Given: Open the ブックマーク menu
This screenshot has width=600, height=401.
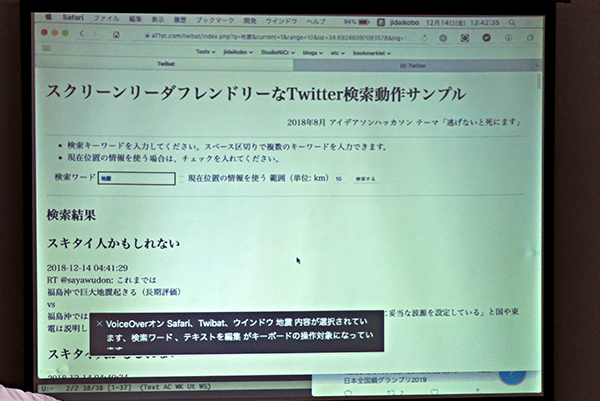Looking at the screenshot, I should click(x=215, y=20).
